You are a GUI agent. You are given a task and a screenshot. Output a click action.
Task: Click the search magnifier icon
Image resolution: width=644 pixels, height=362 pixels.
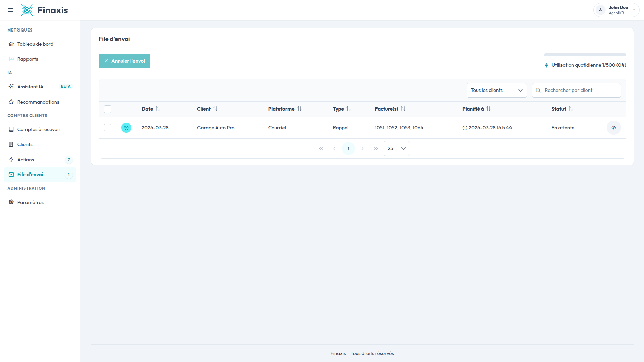click(538, 90)
